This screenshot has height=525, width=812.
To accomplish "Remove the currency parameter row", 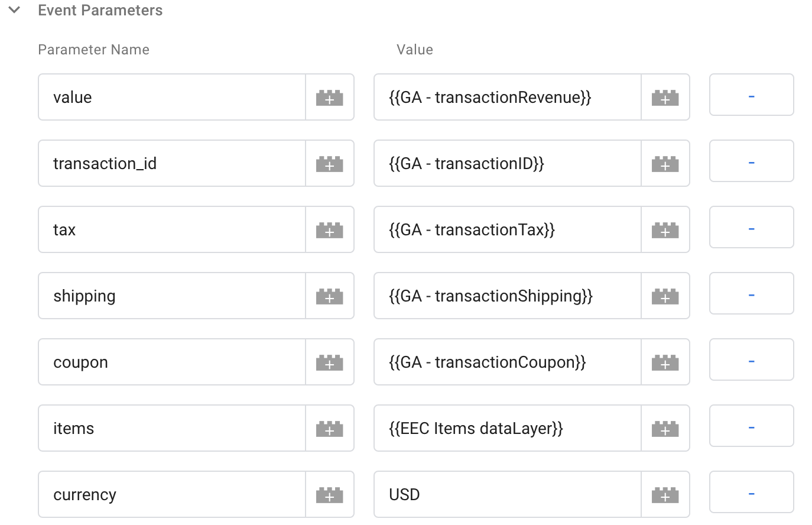I will coord(751,492).
